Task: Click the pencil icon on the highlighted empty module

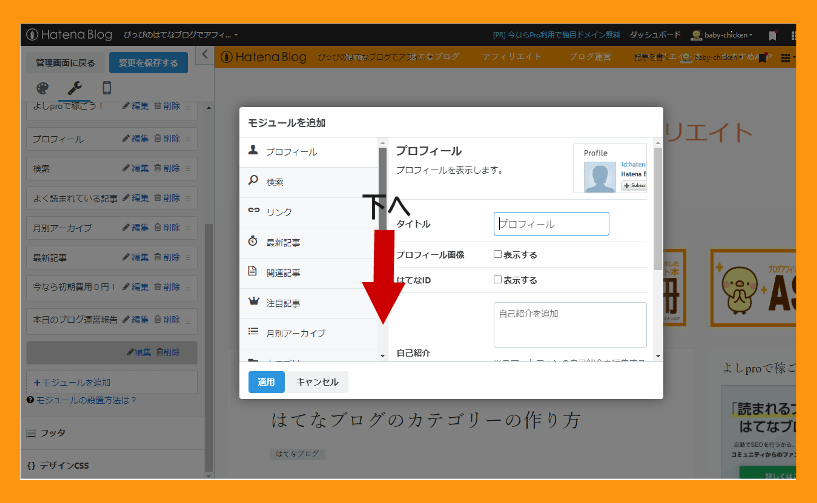Action: click(x=130, y=352)
